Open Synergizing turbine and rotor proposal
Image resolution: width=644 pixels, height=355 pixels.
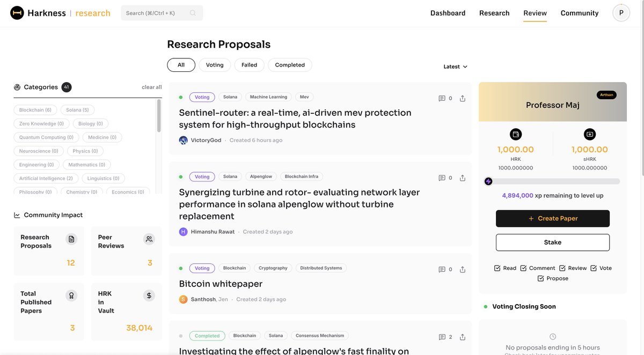(299, 204)
